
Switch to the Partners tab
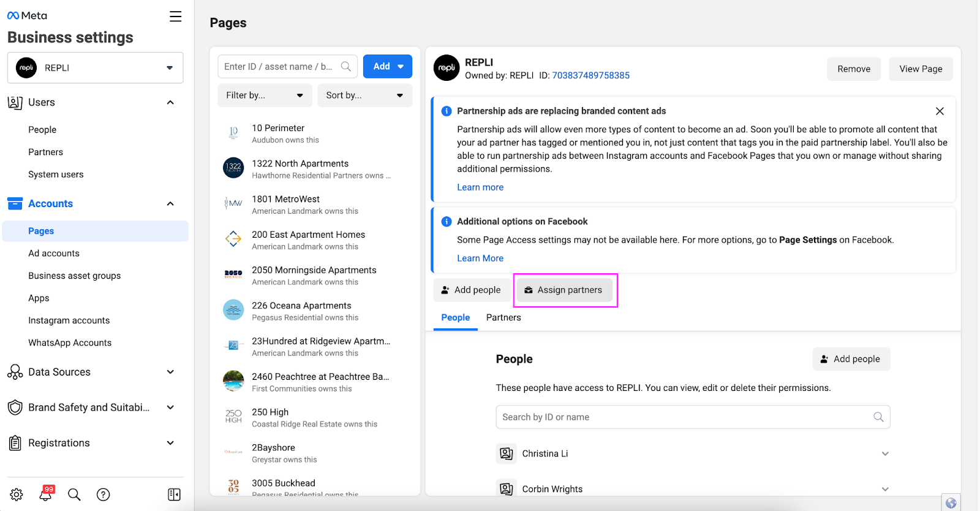point(503,317)
